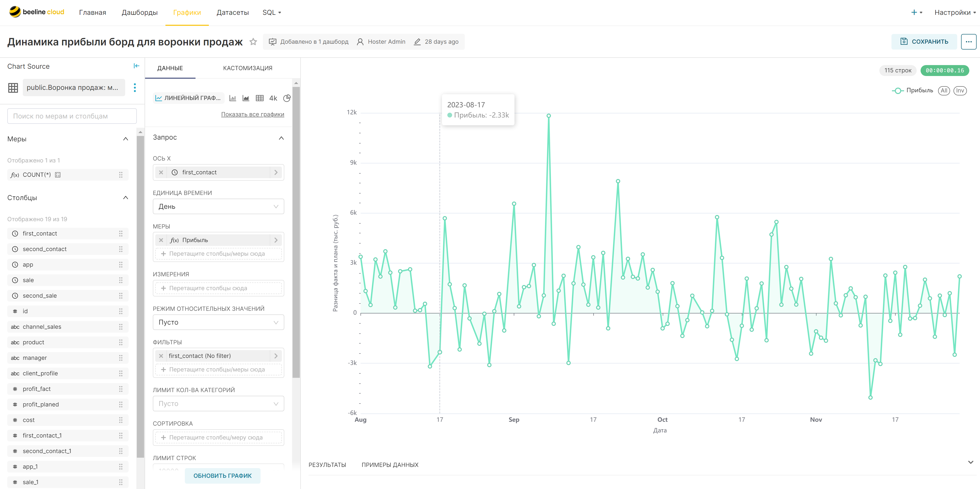The height and width of the screenshot is (489, 980).
Task: Click the Добавлено в 1 дашборд label
Action: coord(314,42)
